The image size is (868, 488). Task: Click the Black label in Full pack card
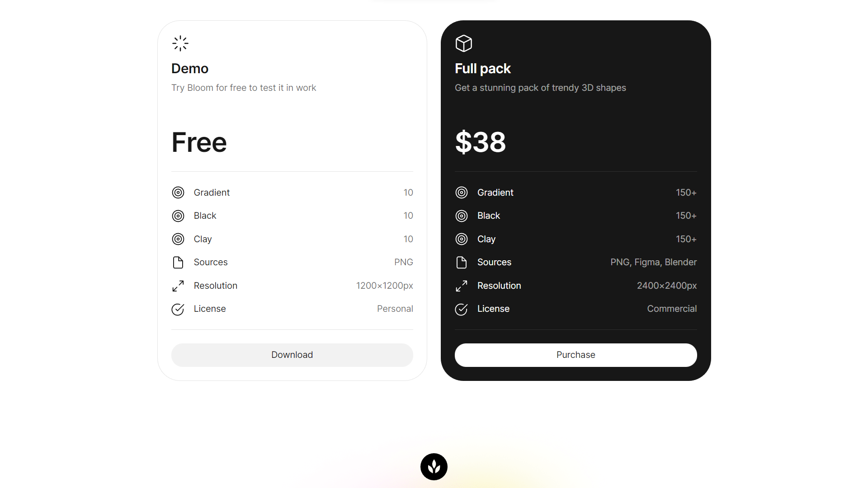tap(489, 216)
